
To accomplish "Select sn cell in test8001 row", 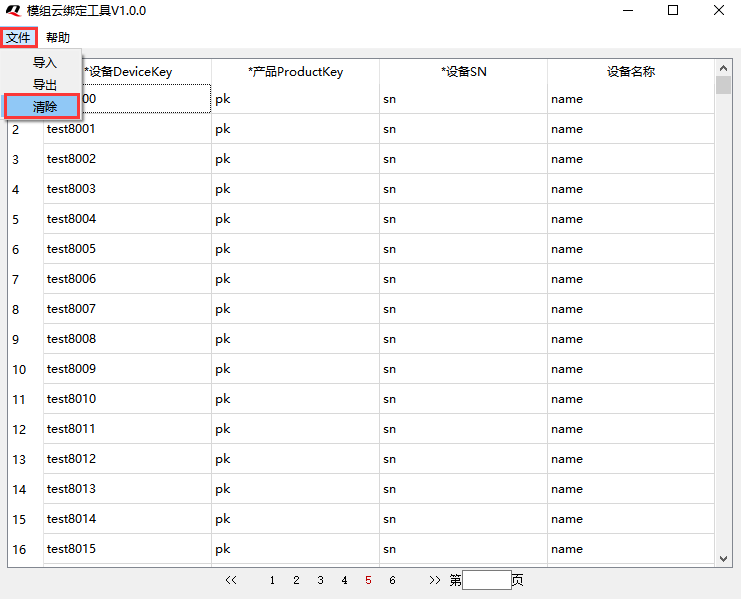I will click(464, 129).
